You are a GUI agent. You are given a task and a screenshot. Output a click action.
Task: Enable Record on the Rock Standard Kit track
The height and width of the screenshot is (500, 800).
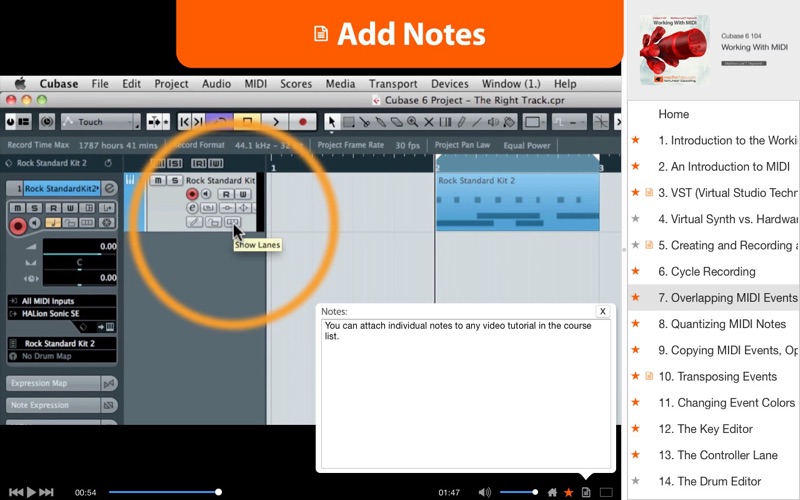coord(192,194)
